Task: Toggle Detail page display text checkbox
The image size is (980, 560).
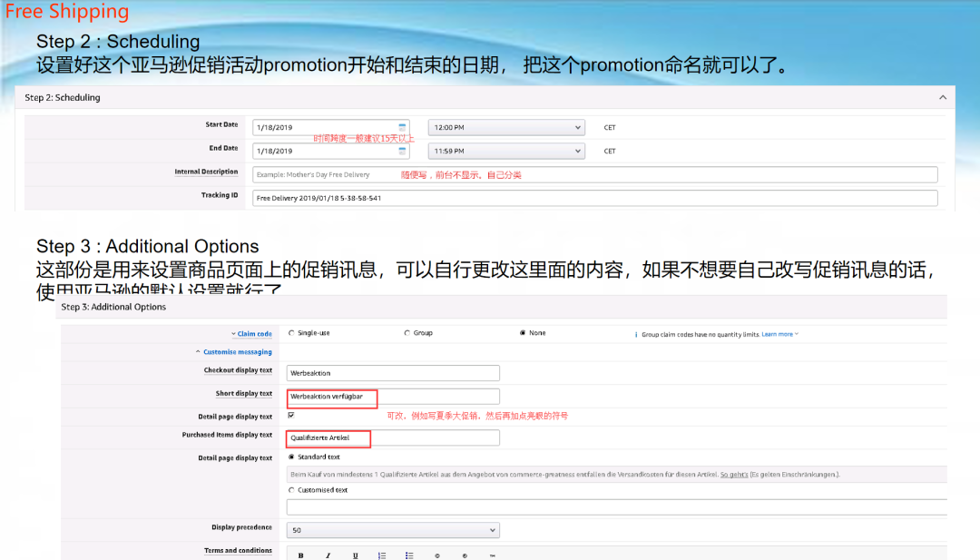Action: (291, 415)
